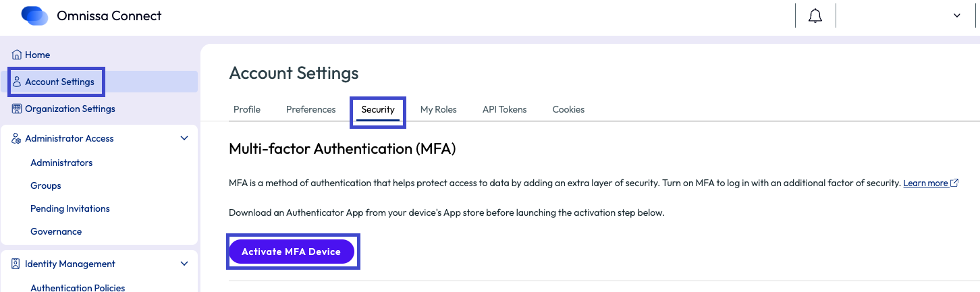Open the notifications bell icon
980x292 pixels.
[x=815, y=16]
